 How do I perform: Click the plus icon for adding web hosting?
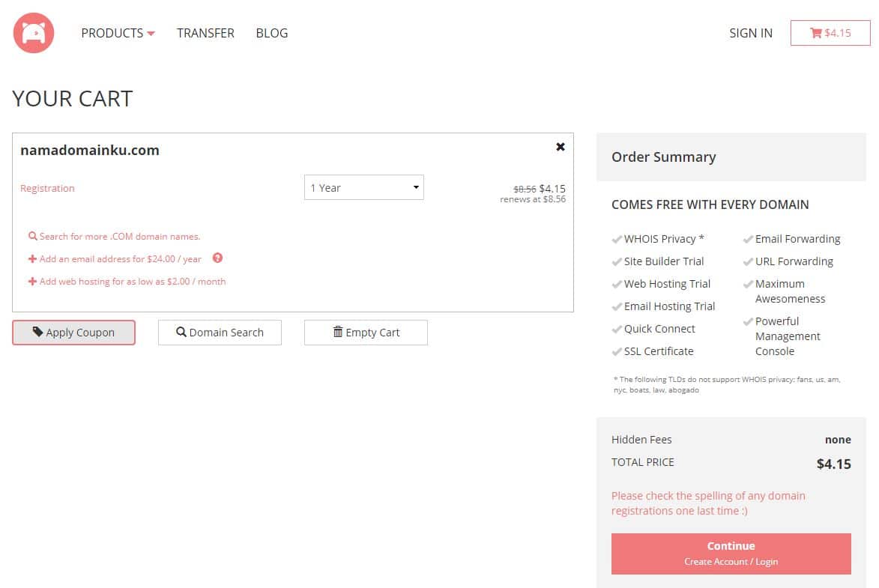[x=32, y=282]
